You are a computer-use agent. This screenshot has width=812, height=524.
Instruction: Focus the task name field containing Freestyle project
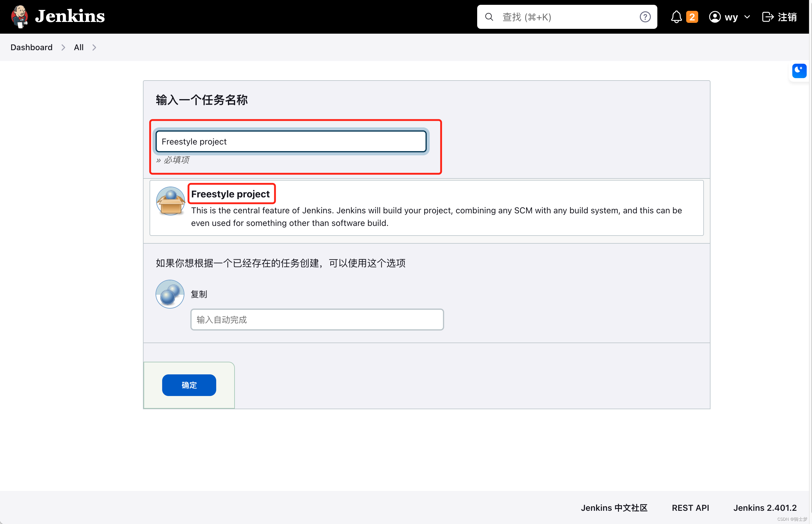pos(291,142)
